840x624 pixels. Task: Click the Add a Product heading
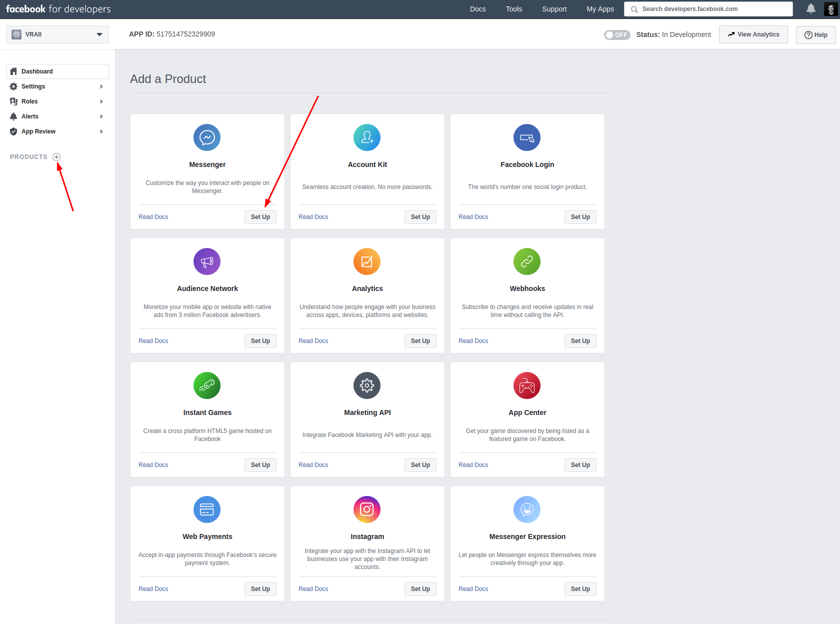tap(168, 79)
